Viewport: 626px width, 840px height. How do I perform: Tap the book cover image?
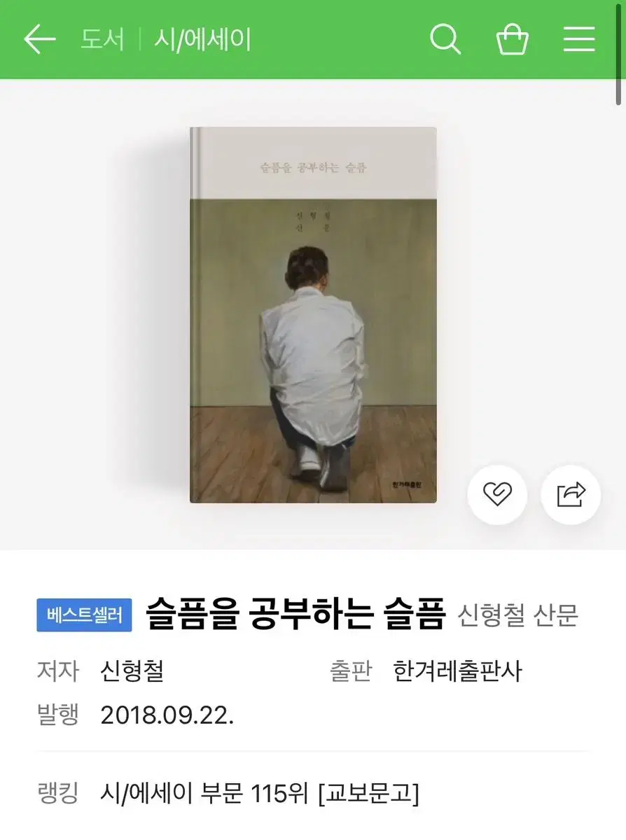click(313, 314)
